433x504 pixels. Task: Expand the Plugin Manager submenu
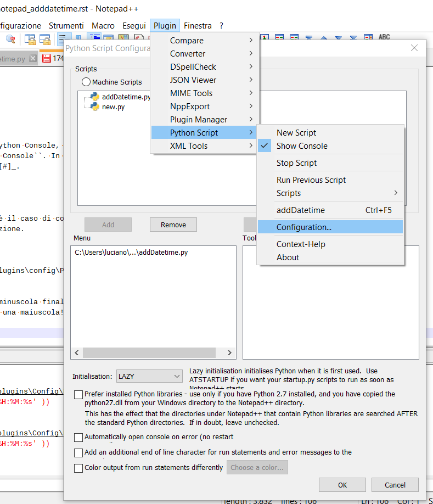(x=205, y=120)
